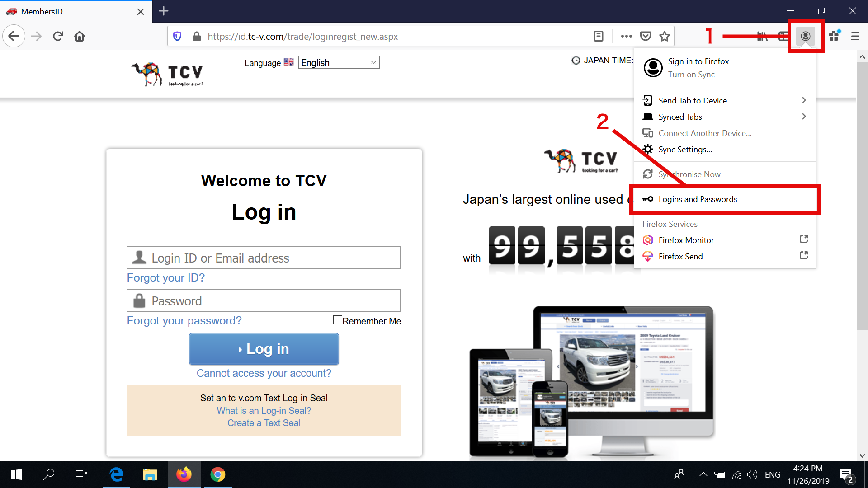Click the Login ID or Email field
The image size is (868, 488).
click(x=264, y=258)
